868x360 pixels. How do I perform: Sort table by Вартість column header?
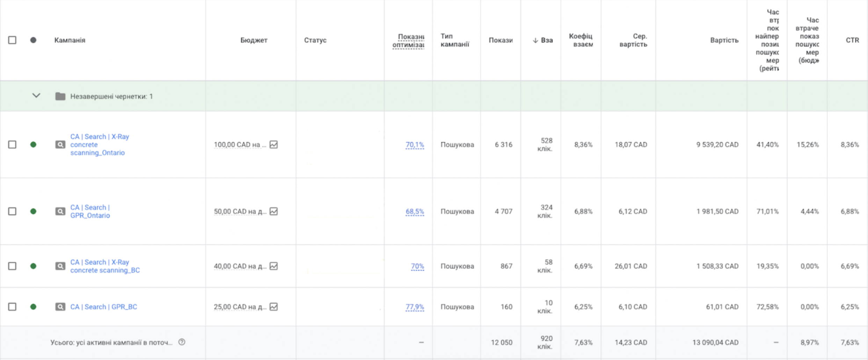724,40
